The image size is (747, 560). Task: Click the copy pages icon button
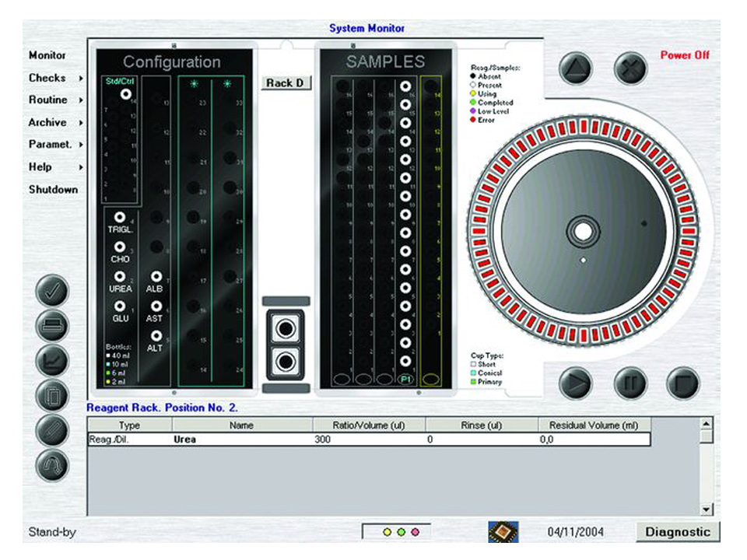(x=52, y=395)
